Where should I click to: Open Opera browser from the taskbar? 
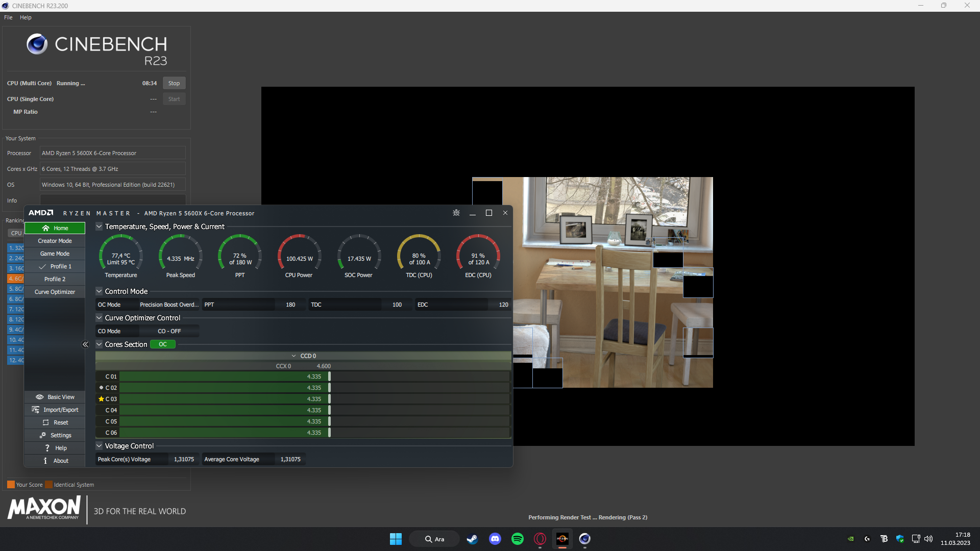tap(540, 539)
